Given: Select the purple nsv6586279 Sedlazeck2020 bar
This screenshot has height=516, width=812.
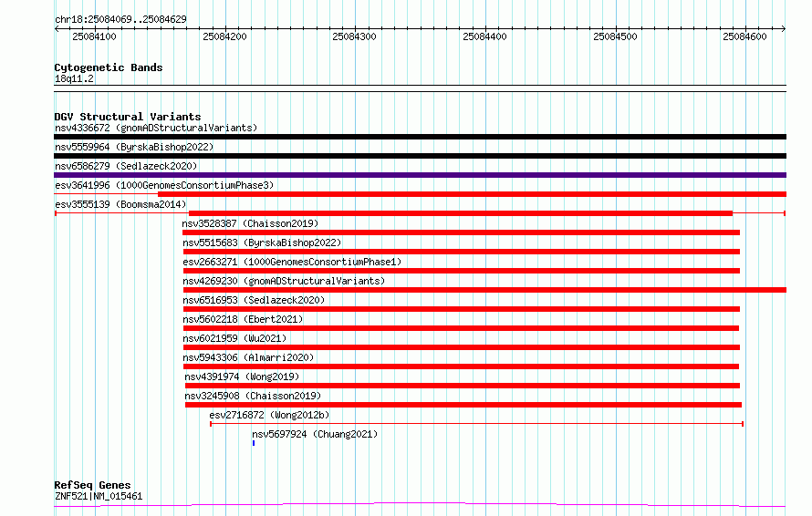Looking at the screenshot, I should 420,175.
